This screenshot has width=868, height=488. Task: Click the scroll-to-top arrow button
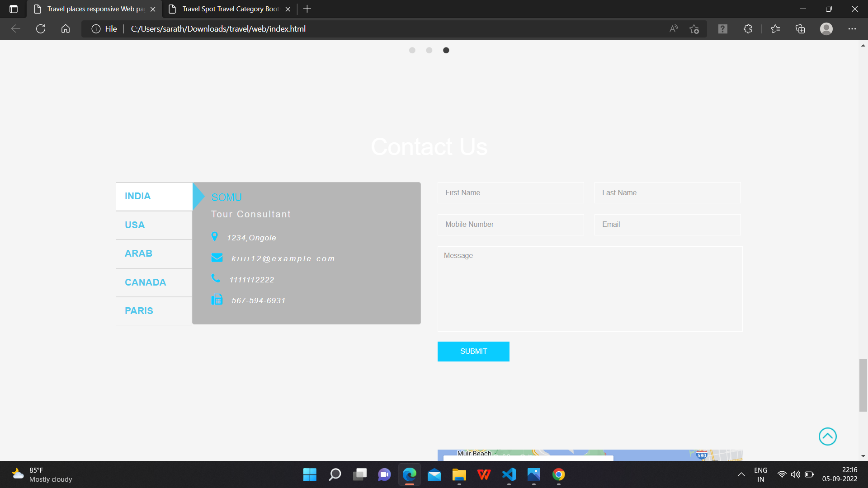pyautogui.click(x=828, y=436)
